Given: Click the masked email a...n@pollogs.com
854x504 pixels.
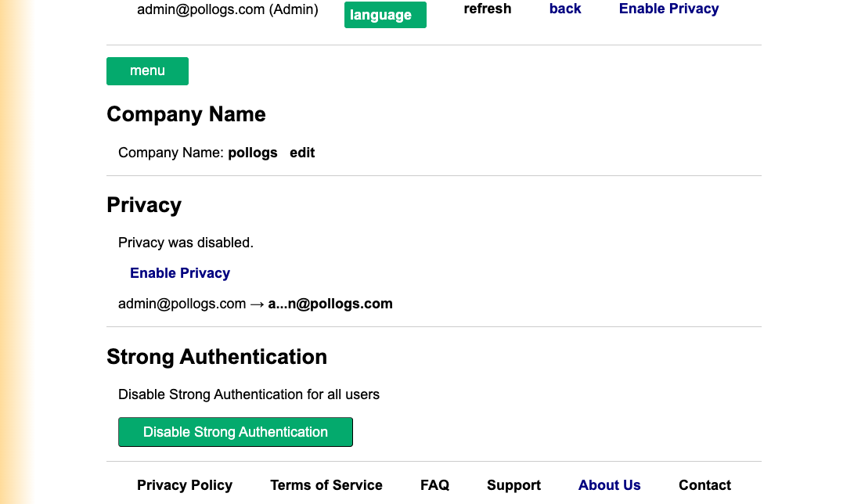Looking at the screenshot, I should pos(330,304).
